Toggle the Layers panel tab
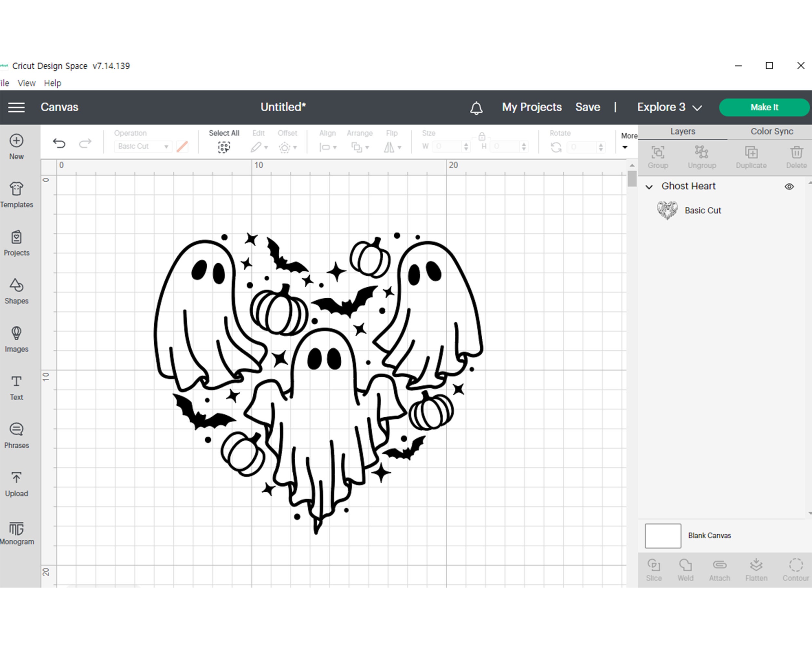812x650 pixels. pyautogui.click(x=683, y=131)
